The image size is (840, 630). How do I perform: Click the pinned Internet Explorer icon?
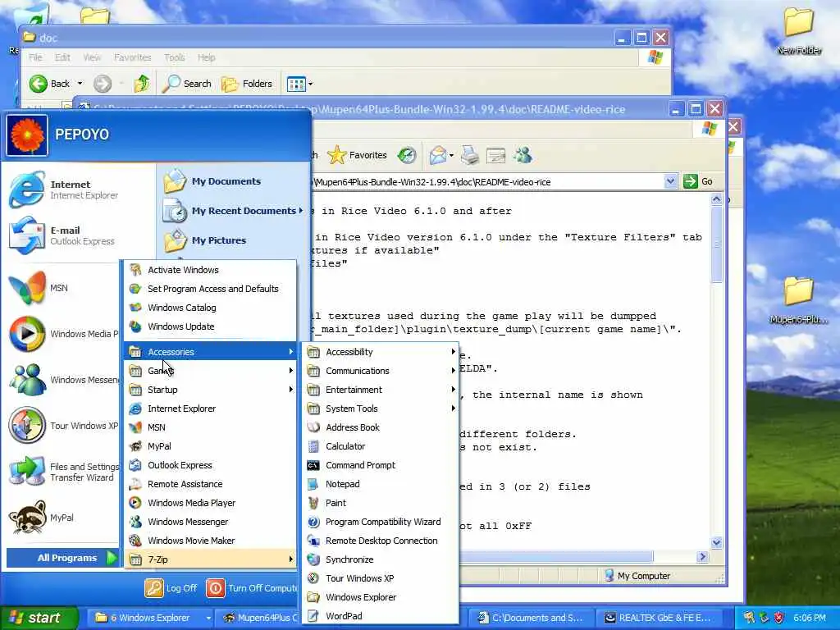click(27, 189)
